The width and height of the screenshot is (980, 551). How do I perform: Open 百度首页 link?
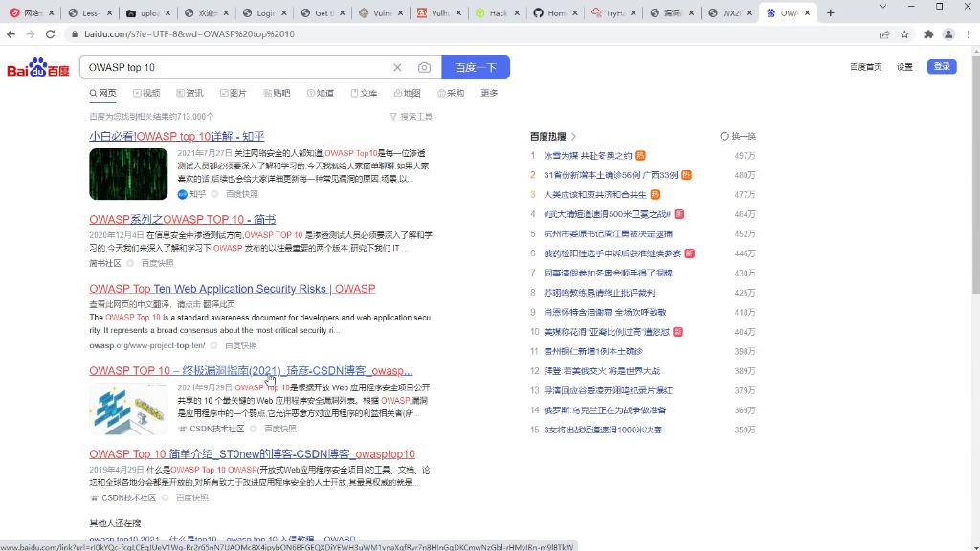[865, 67]
